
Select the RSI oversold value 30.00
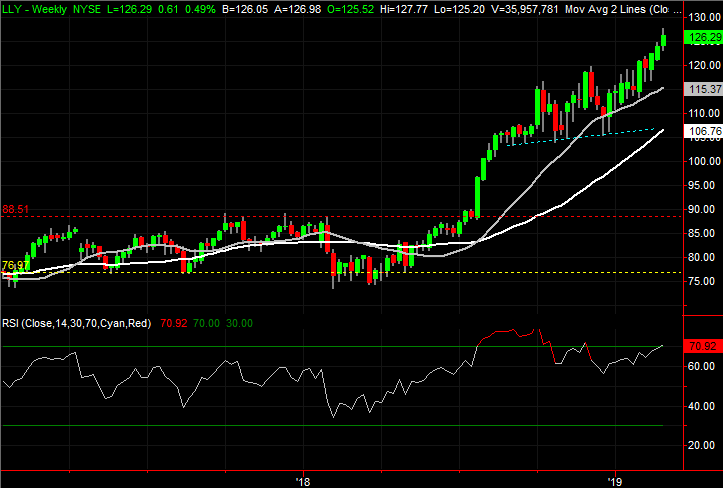point(239,323)
